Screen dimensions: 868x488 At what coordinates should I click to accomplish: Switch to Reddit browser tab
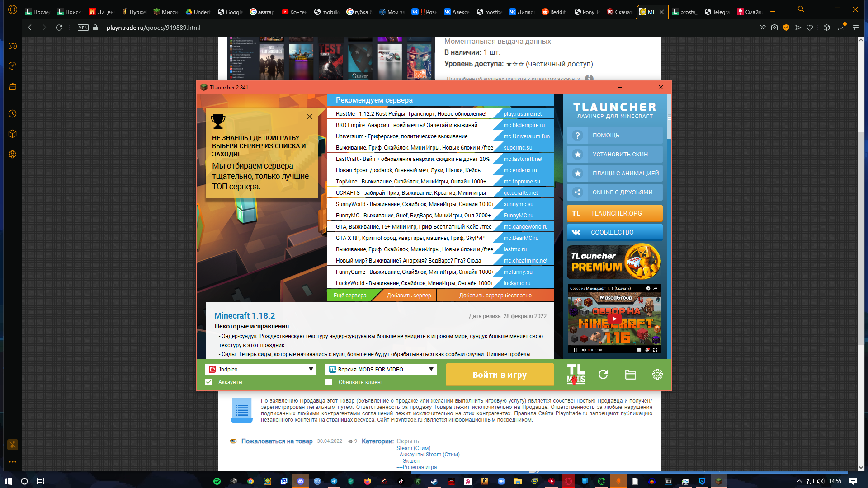click(x=554, y=12)
